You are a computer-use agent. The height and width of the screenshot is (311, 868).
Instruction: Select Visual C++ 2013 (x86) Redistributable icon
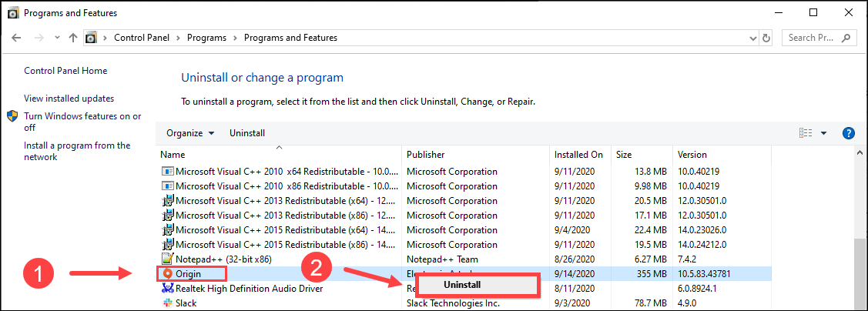(x=167, y=215)
